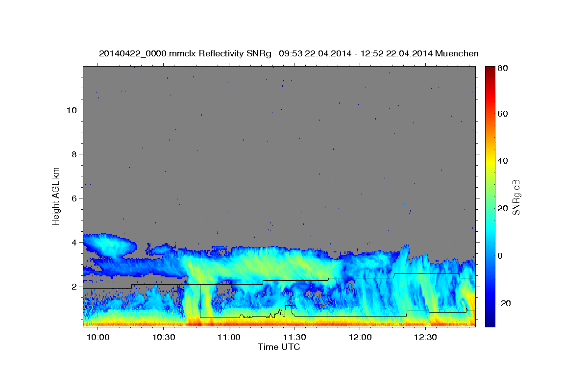588x392 pixels.
Task: Click the 12:30 time tick label
Action: pos(425,338)
